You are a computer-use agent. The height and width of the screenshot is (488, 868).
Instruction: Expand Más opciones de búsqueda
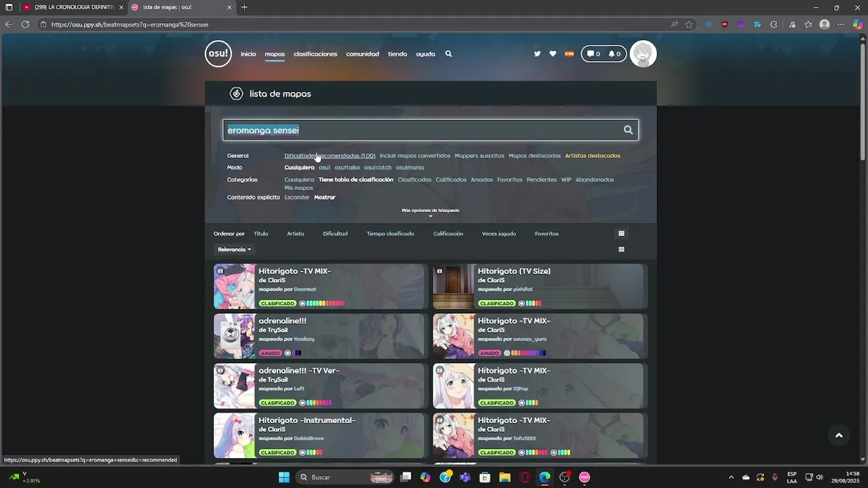click(x=431, y=212)
